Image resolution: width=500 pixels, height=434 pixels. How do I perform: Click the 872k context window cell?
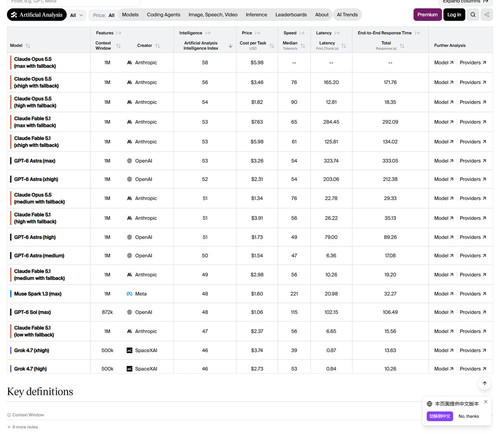[107, 312]
